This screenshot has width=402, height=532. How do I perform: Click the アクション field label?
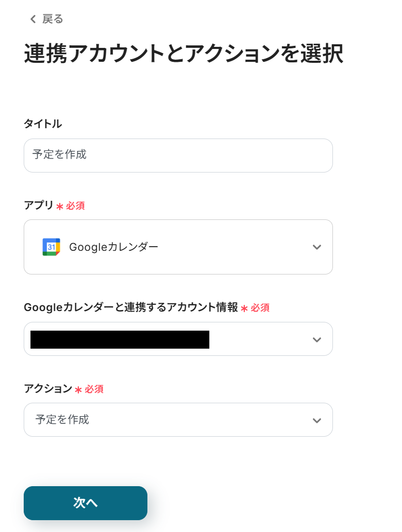pos(48,389)
